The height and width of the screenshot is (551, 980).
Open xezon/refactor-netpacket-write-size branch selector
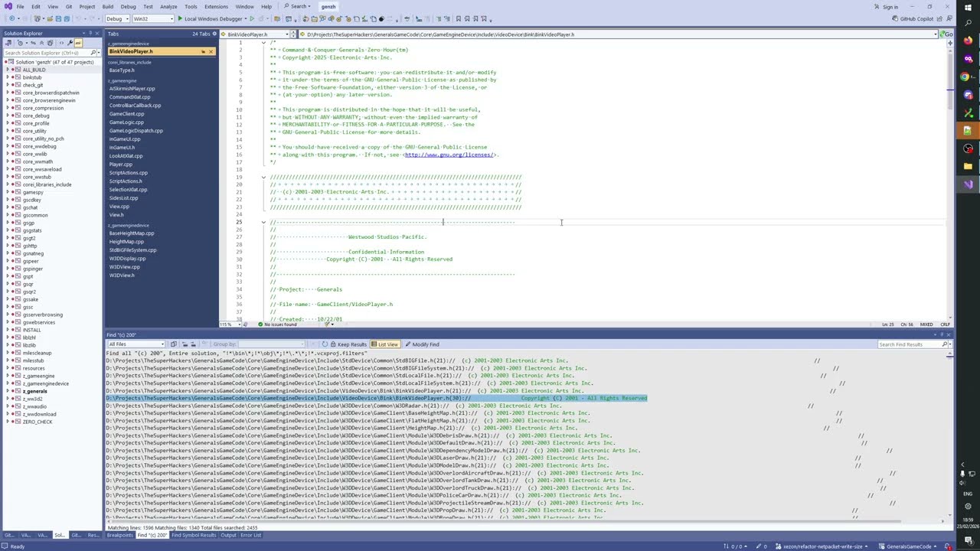tap(822, 546)
